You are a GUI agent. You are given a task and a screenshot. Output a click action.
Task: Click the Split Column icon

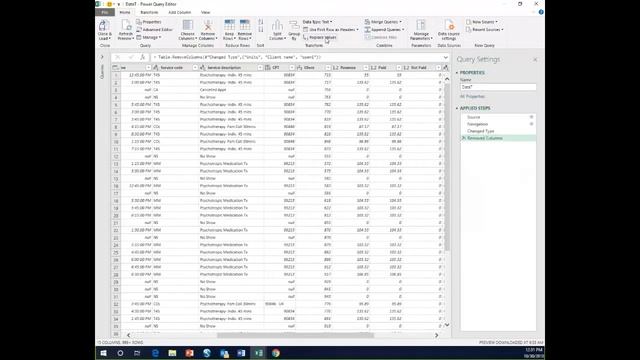pyautogui.click(x=277, y=25)
